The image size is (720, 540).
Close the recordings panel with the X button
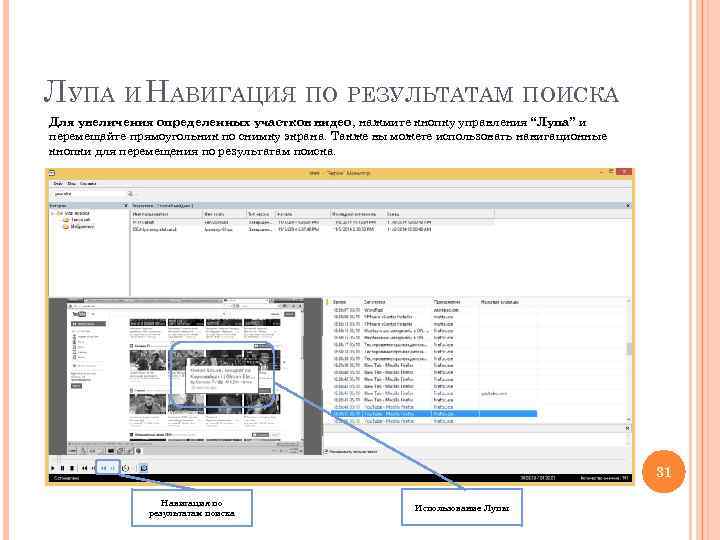click(x=628, y=206)
